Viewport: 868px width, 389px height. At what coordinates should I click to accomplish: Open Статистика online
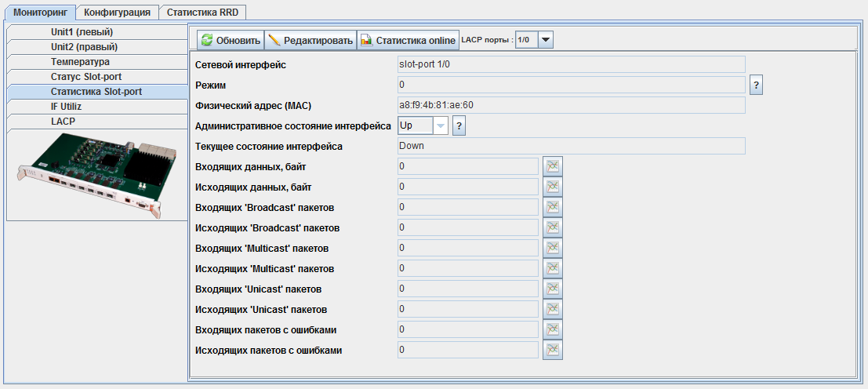click(408, 40)
